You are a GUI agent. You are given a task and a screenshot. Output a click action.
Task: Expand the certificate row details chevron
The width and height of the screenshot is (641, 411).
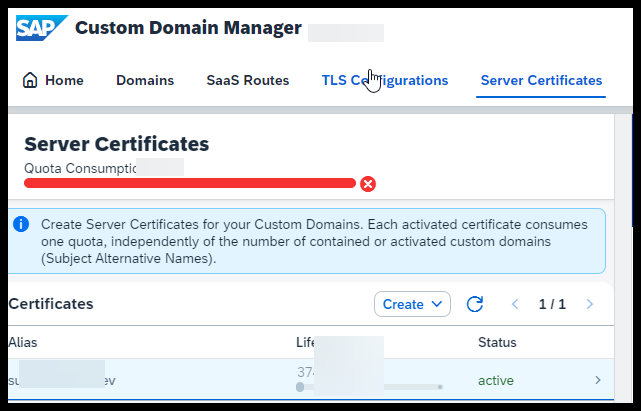point(598,380)
